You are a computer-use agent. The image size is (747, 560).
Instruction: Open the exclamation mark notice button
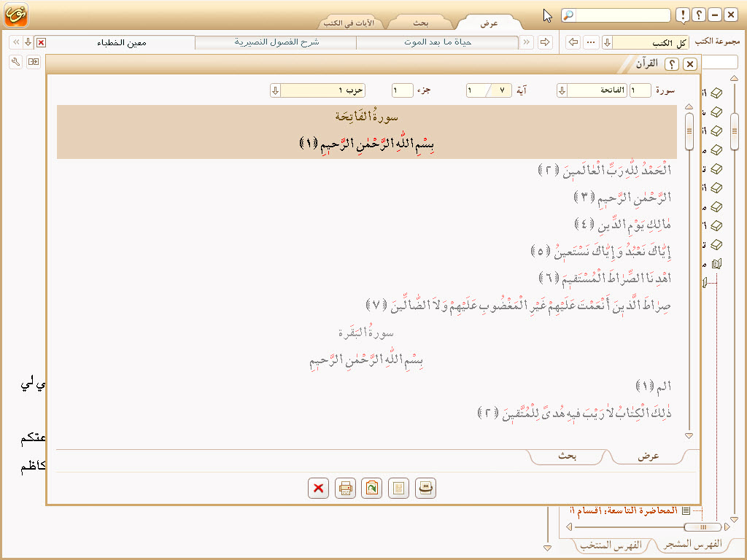point(683,15)
